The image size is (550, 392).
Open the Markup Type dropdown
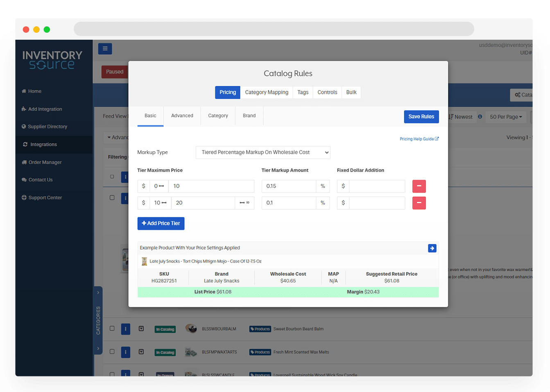click(263, 152)
